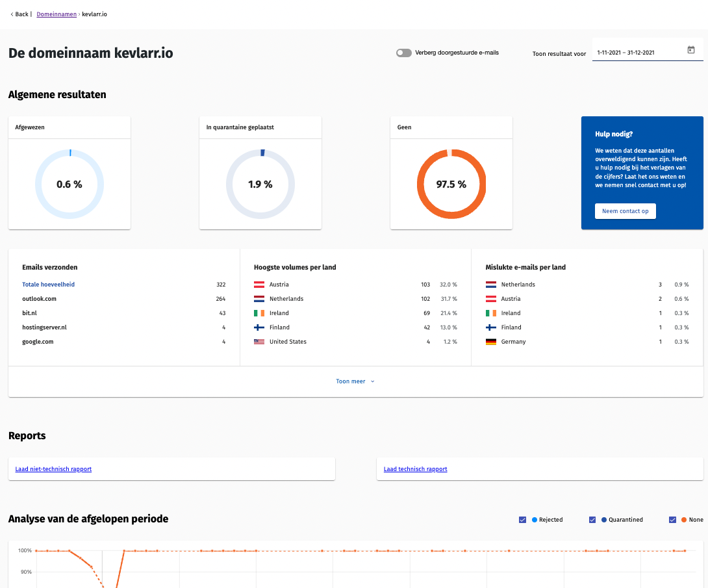Click the orange Geen 97.5 % donut chart
This screenshot has width=708, height=588.
point(451,185)
